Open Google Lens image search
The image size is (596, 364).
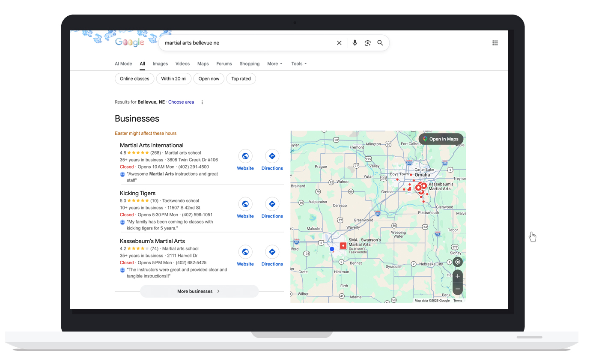tap(367, 43)
